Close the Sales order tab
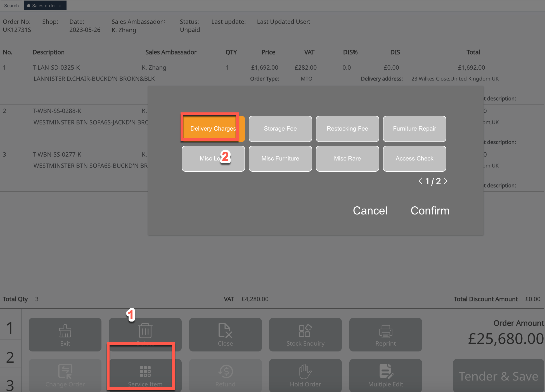545x392 pixels. pos(60,6)
